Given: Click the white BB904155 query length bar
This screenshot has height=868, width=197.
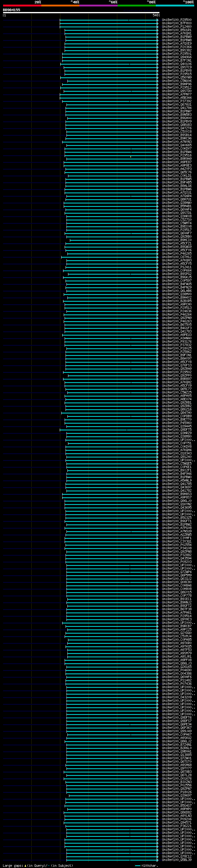Looking at the screenshot, I should tap(81, 12).
